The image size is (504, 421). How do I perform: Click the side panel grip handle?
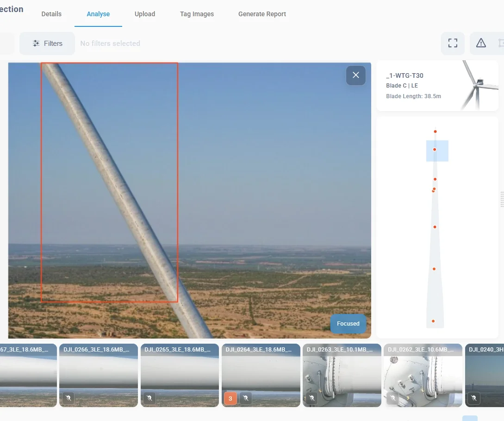coord(502,200)
